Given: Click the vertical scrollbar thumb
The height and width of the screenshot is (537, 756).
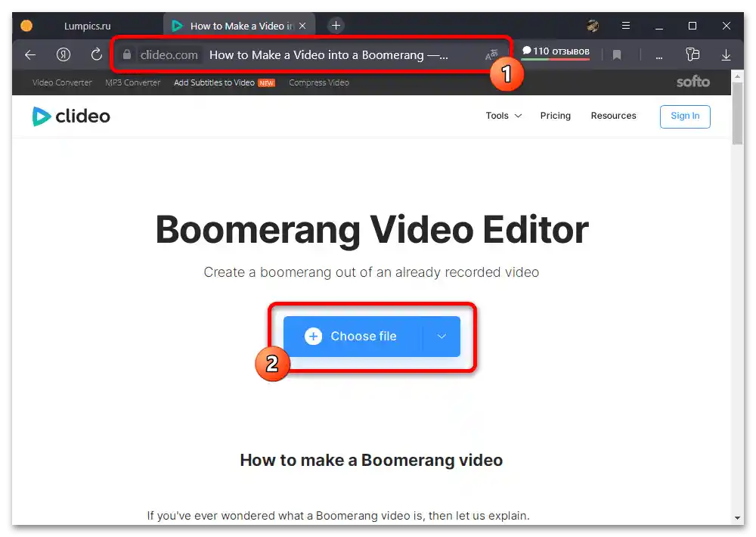Looking at the screenshot, I should coord(737,113).
